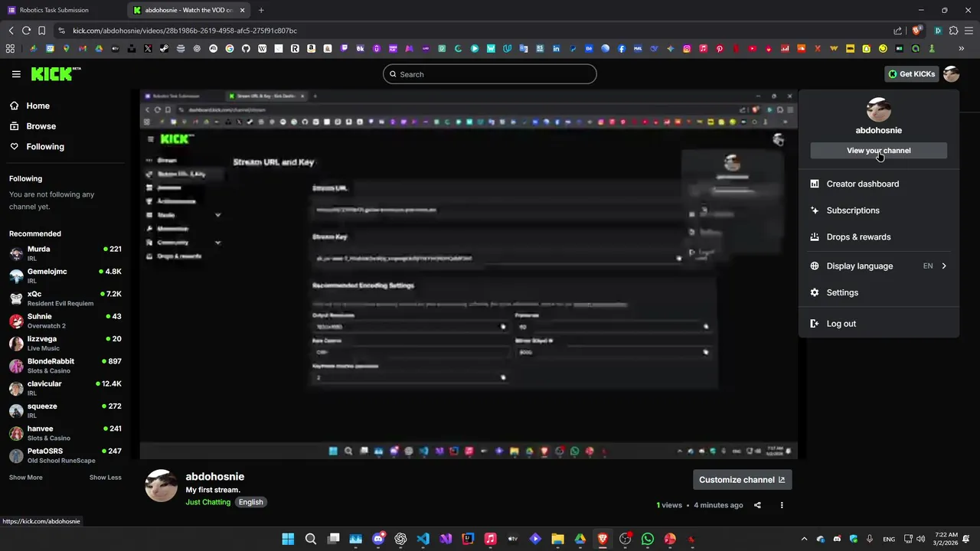Open the GitHub bookmark
980x551 pixels.
pyautogui.click(x=246, y=48)
